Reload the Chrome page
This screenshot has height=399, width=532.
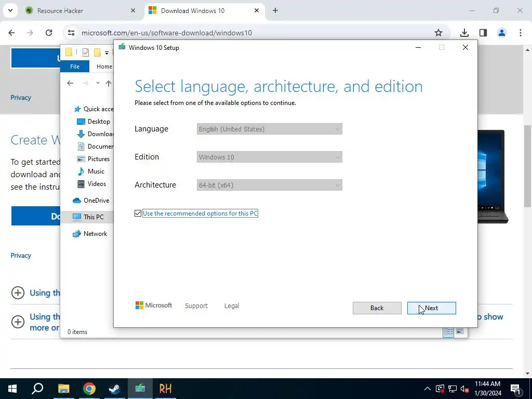coord(49,33)
